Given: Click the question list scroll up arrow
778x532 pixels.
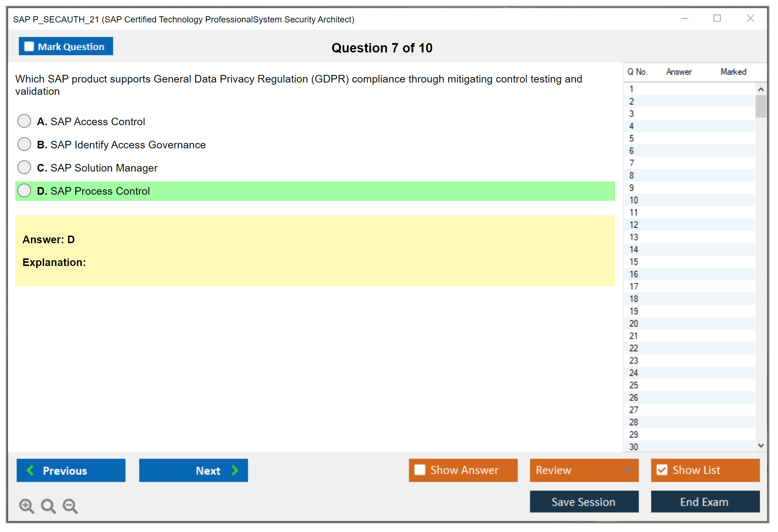Looking at the screenshot, I should pos(761,89).
